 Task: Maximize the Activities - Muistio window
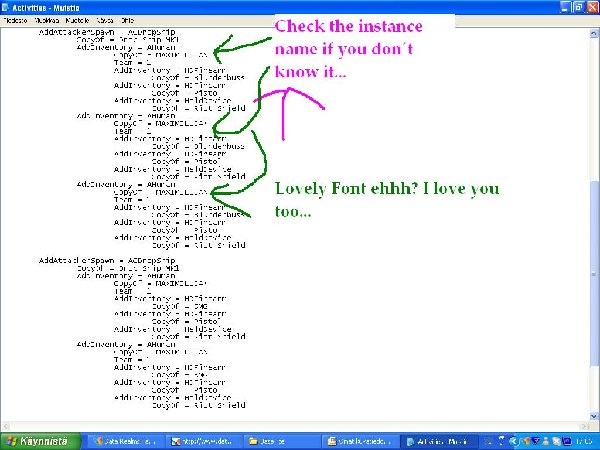point(578,7)
